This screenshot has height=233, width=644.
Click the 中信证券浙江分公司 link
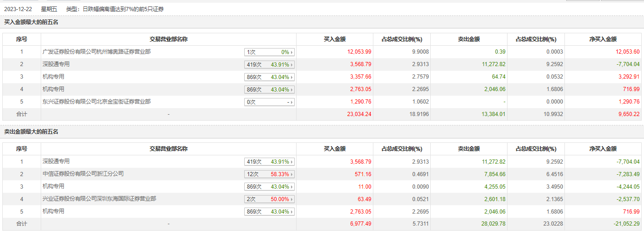[83, 174]
